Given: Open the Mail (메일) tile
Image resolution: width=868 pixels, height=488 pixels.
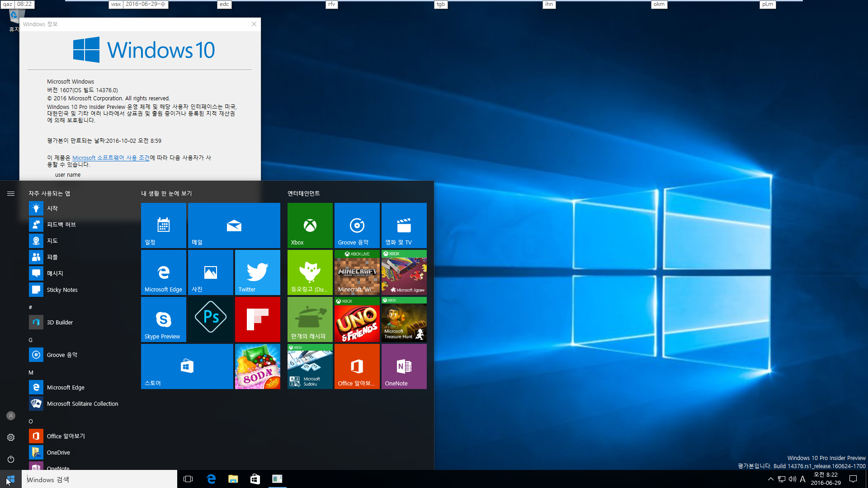Looking at the screenshot, I should click(234, 225).
